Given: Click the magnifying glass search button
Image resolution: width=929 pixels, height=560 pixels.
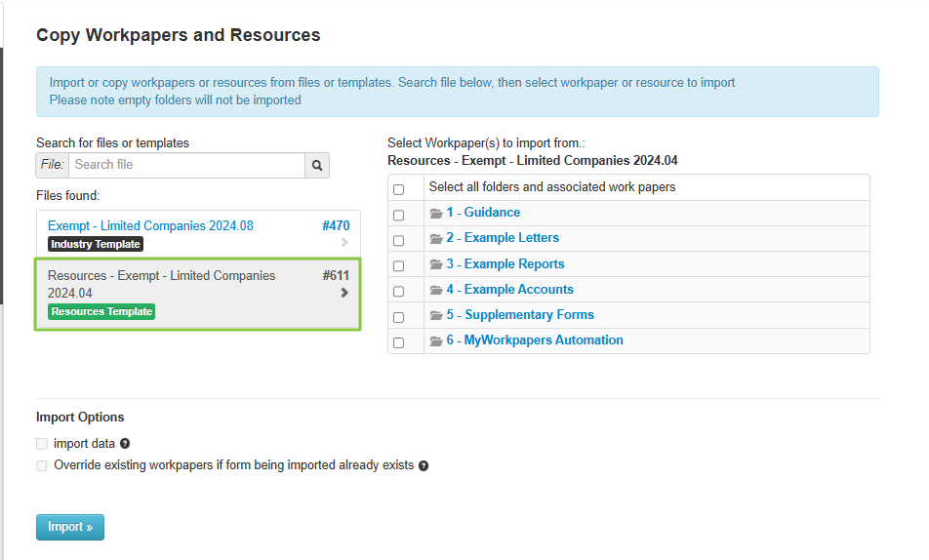Looking at the screenshot, I should pos(317,166).
